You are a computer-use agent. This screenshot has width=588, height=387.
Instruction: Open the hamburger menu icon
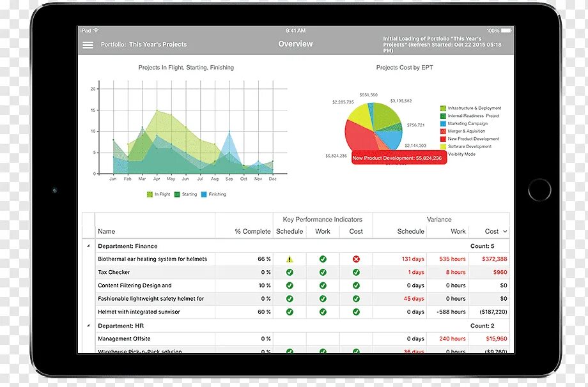coord(88,45)
